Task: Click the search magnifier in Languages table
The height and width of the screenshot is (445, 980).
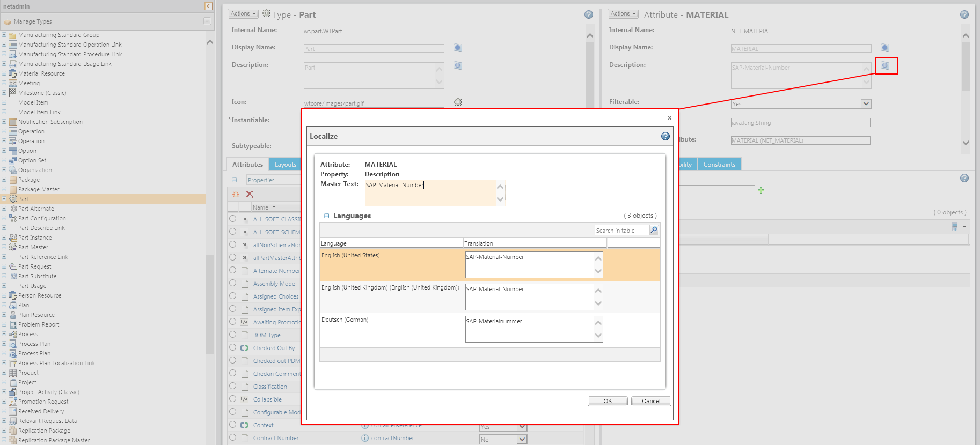Action: 654,231
